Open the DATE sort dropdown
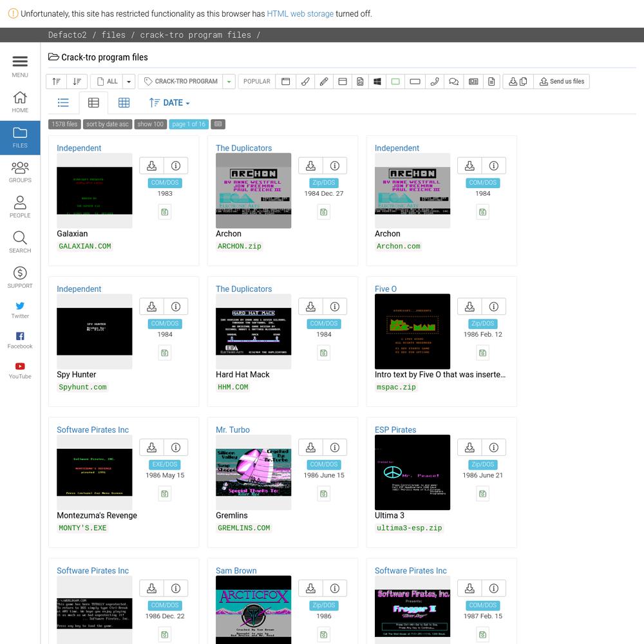The height and width of the screenshot is (644, 644). point(169,103)
